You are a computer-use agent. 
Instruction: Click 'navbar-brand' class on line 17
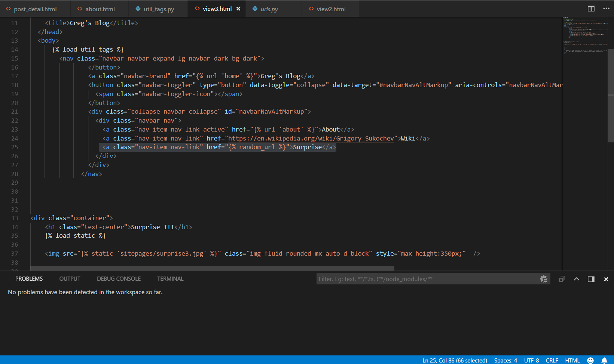click(146, 76)
